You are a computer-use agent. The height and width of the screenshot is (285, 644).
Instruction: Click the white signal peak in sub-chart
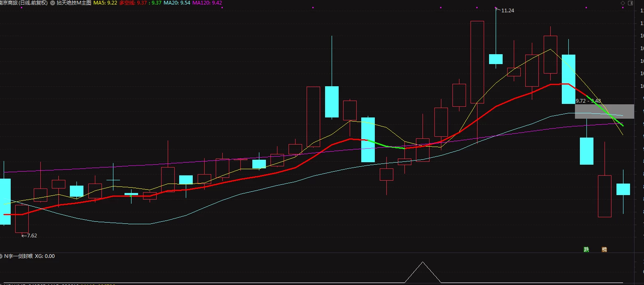(x=422, y=263)
